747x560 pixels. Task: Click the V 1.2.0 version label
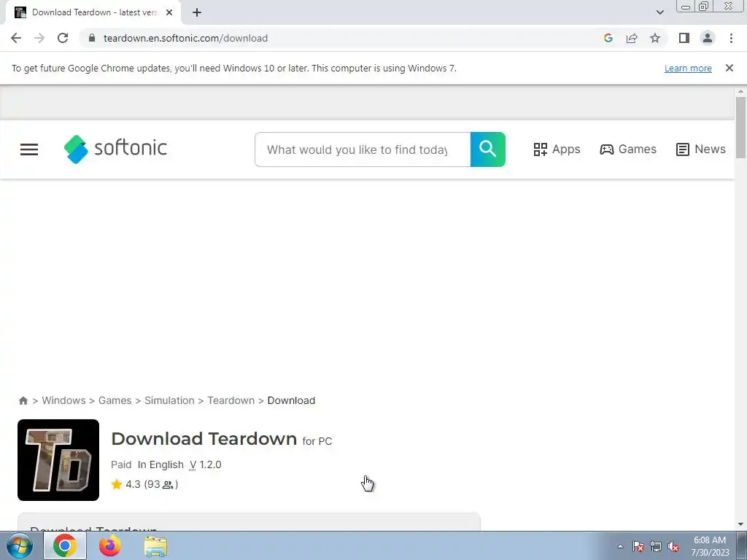(205, 464)
